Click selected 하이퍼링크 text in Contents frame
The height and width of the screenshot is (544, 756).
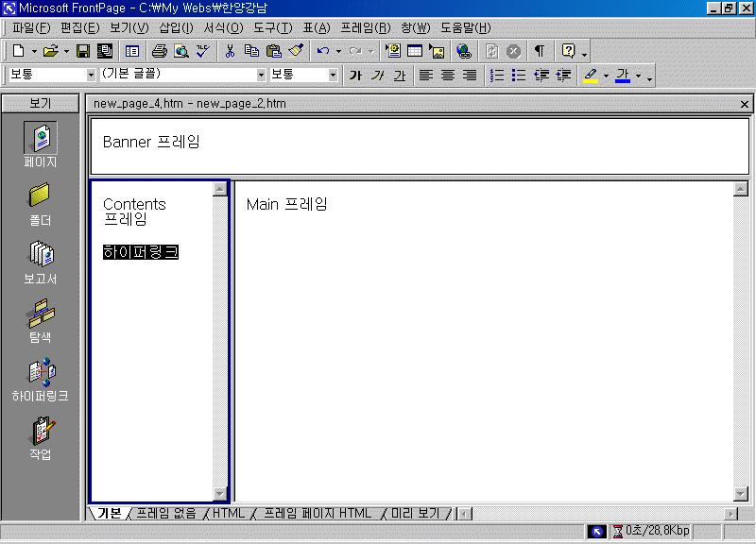[141, 252]
